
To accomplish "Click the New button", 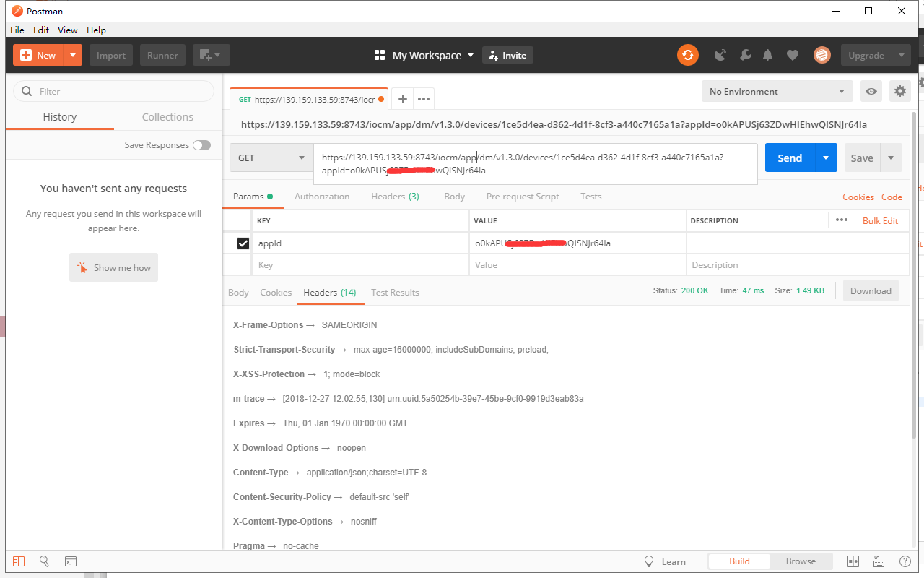I will (x=38, y=55).
